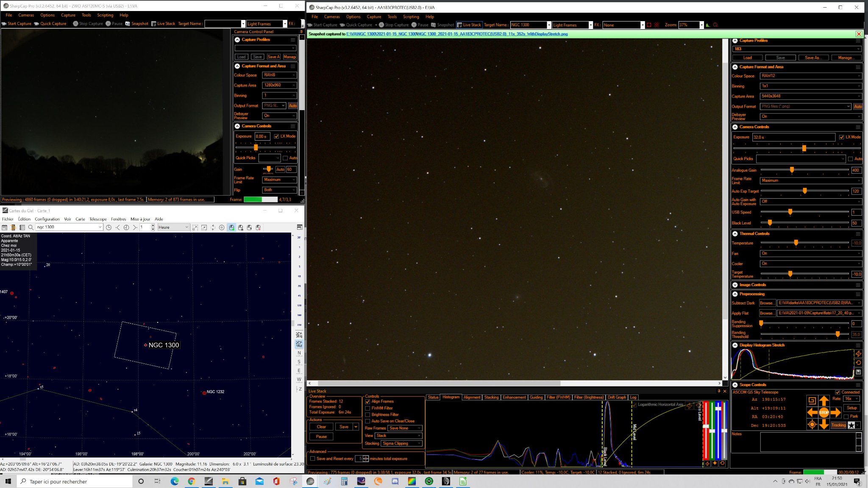This screenshot has height=488, width=868.
Task: Toggle LX Mode checkbox in right SharpCap
Action: (x=841, y=137)
